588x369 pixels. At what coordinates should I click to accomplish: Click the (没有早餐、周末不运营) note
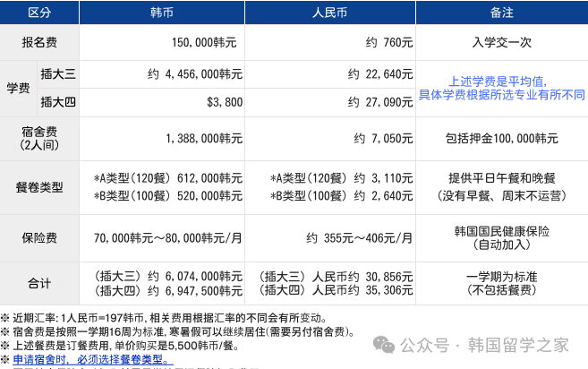point(502,195)
